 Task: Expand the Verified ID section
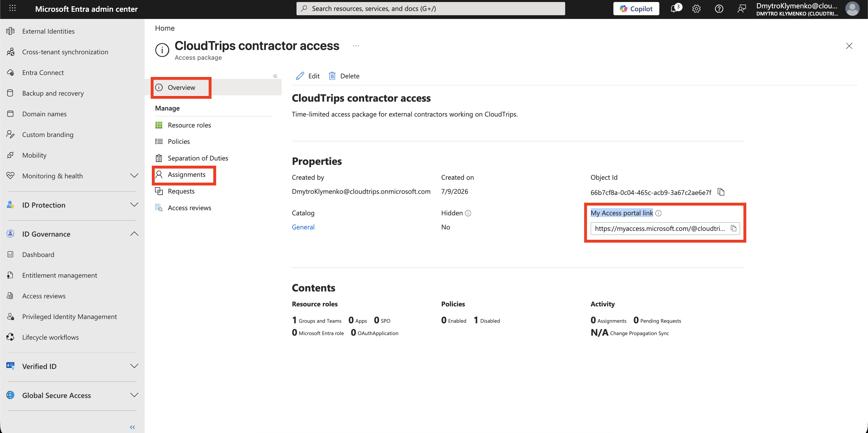(x=134, y=366)
